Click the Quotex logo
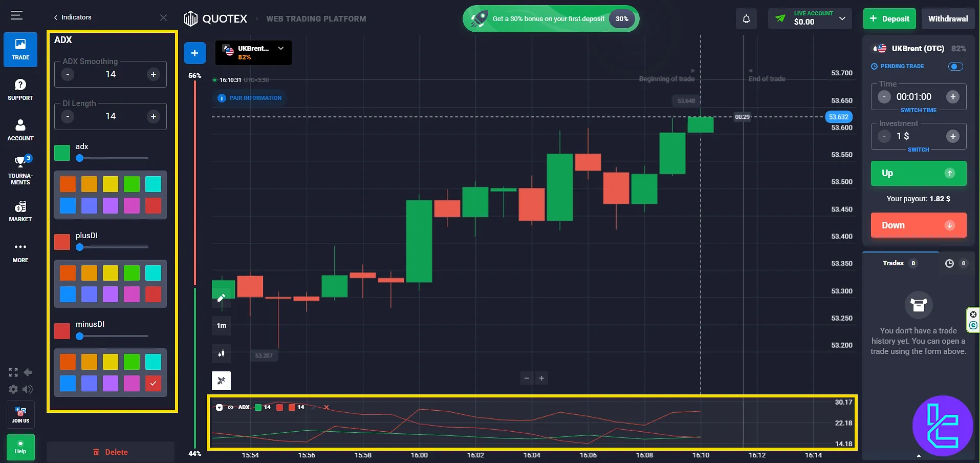The height and width of the screenshot is (463, 980). (215, 19)
